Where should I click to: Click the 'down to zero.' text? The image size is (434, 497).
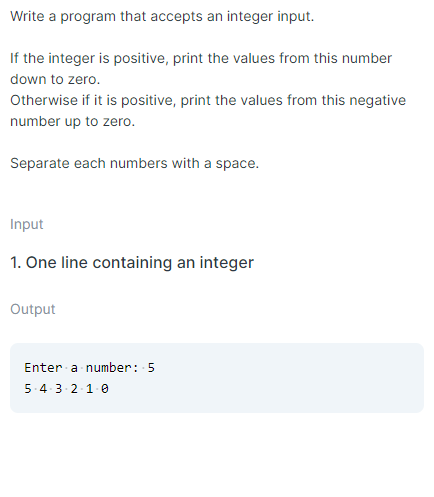[55, 79]
